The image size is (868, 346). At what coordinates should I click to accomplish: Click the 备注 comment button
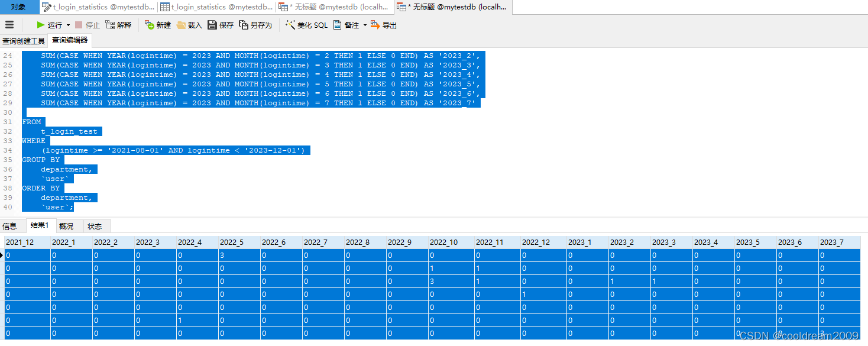tap(346, 25)
